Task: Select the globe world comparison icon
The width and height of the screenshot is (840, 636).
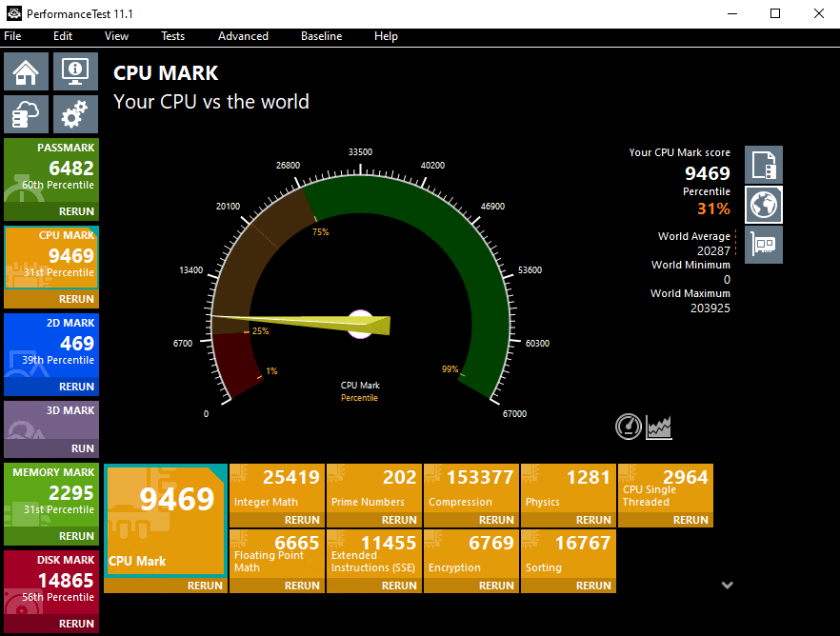Action: pyautogui.click(x=763, y=205)
